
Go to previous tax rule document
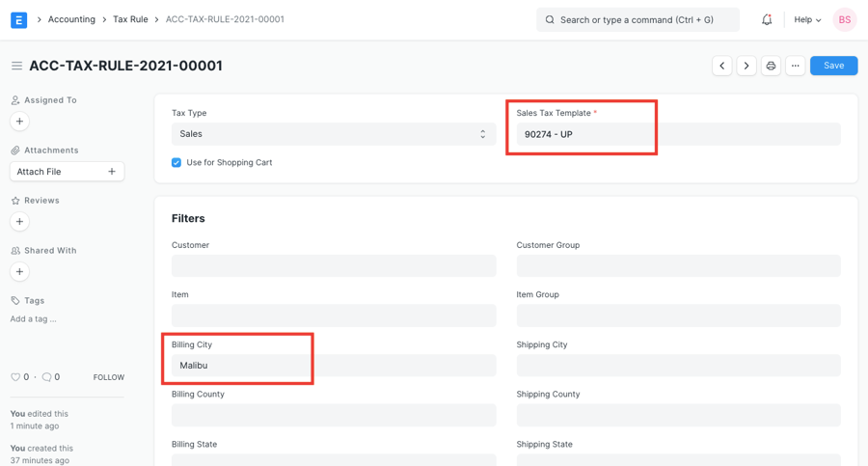coord(722,66)
